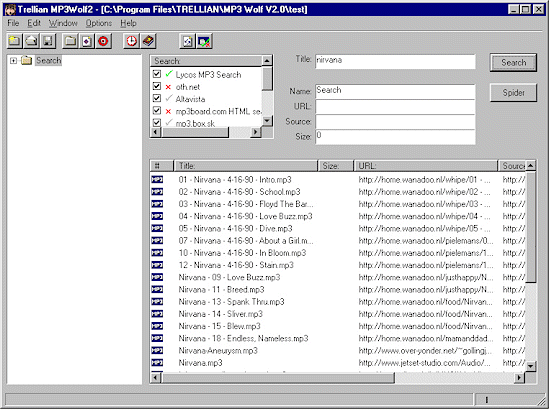This screenshot has width=550, height=410.
Task: Click the Name input field
Action: point(395,92)
